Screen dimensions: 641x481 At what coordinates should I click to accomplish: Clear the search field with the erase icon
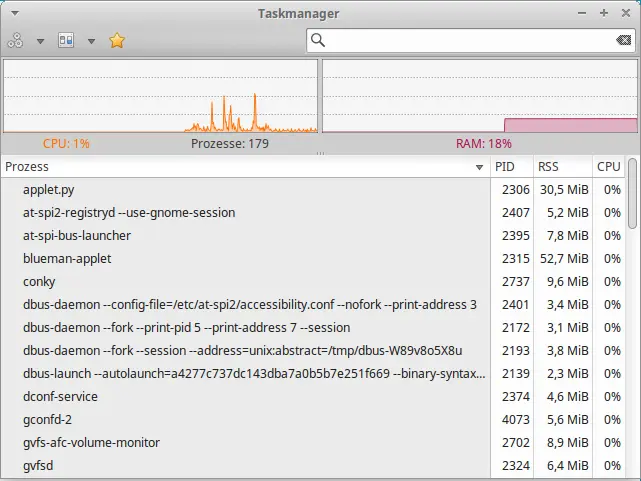click(623, 40)
